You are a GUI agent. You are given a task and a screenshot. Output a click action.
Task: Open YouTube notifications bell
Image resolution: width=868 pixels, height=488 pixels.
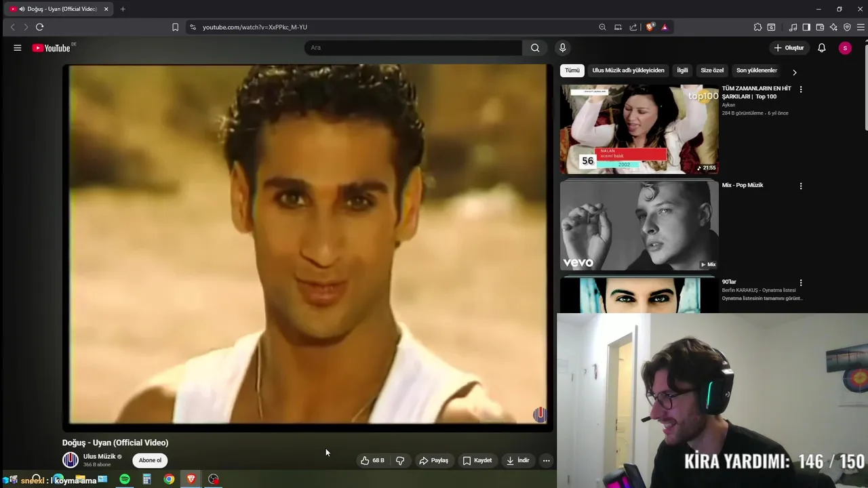[x=821, y=48]
